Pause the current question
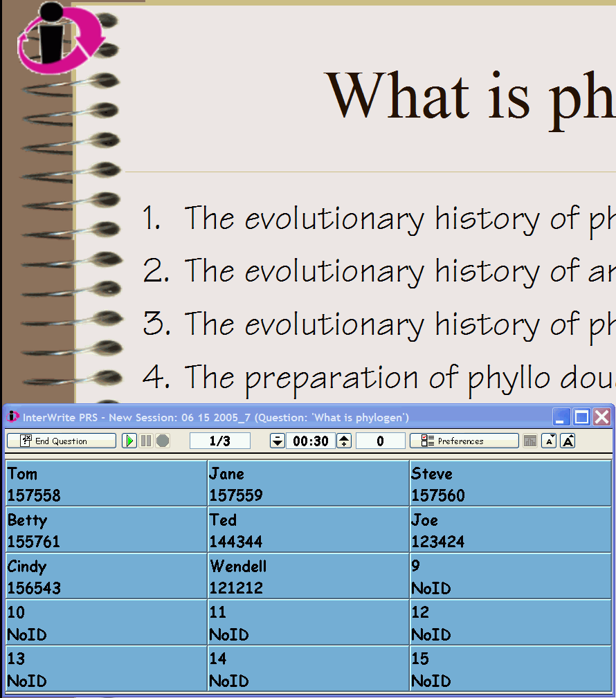The height and width of the screenshot is (698, 616). point(146,441)
